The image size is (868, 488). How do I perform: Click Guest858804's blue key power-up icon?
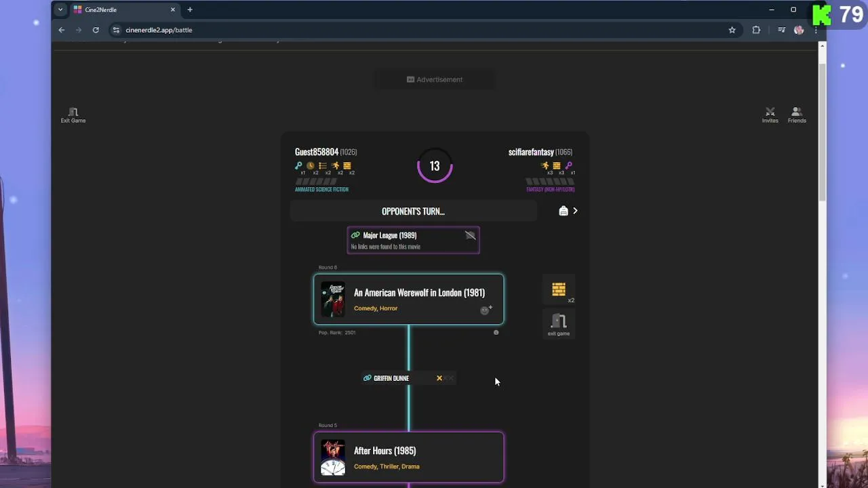pyautogui.click(x=298, y=165)
